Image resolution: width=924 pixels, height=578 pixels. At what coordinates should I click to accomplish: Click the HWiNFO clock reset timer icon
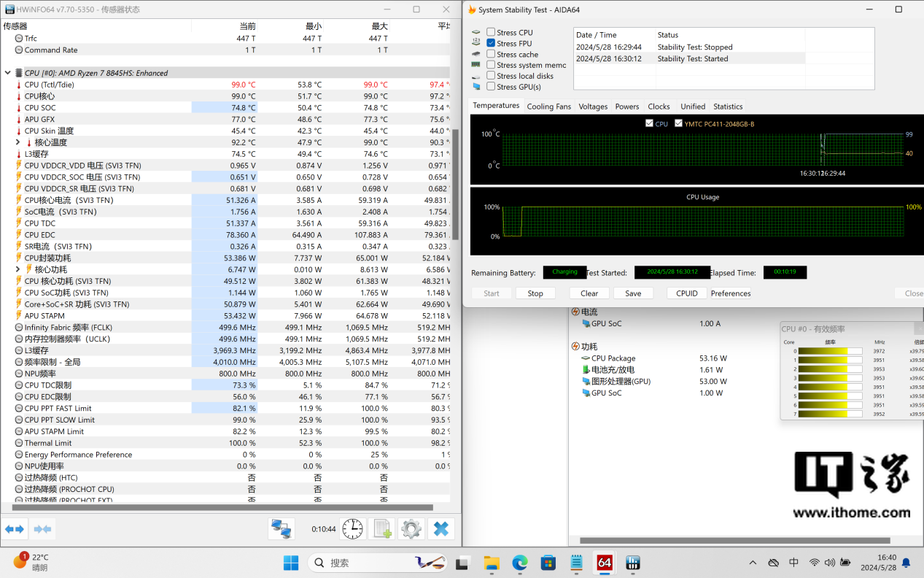(352, 529)
